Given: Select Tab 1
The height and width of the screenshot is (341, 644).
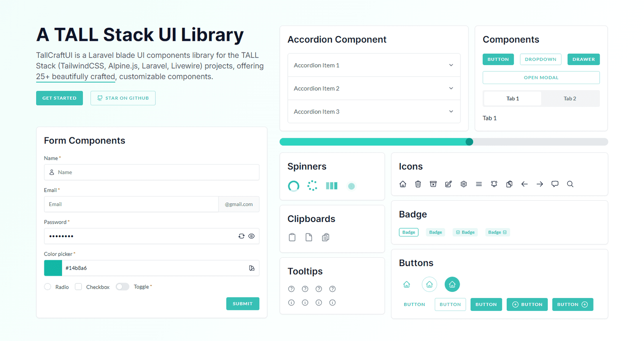Looking at the screenshot, I should pyautogui.click(x=512, y=99).
